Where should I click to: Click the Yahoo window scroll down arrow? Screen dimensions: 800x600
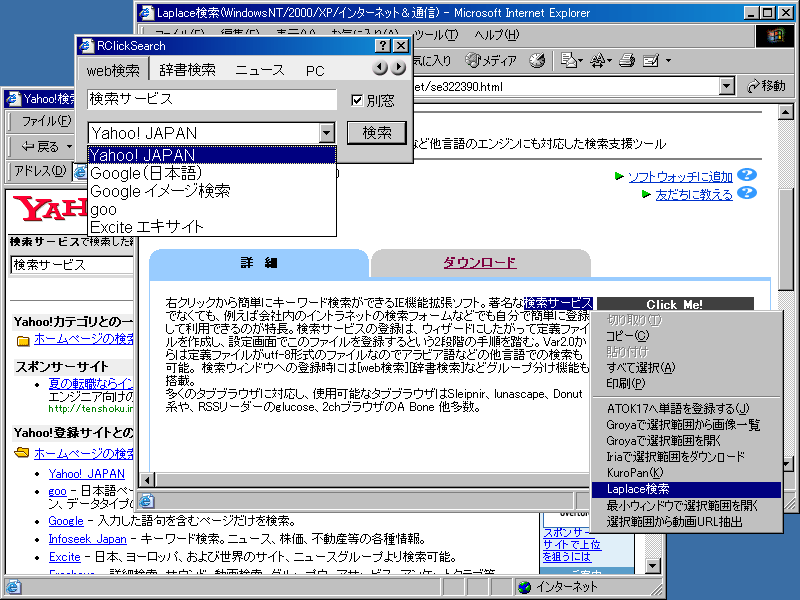coord(653,565)
